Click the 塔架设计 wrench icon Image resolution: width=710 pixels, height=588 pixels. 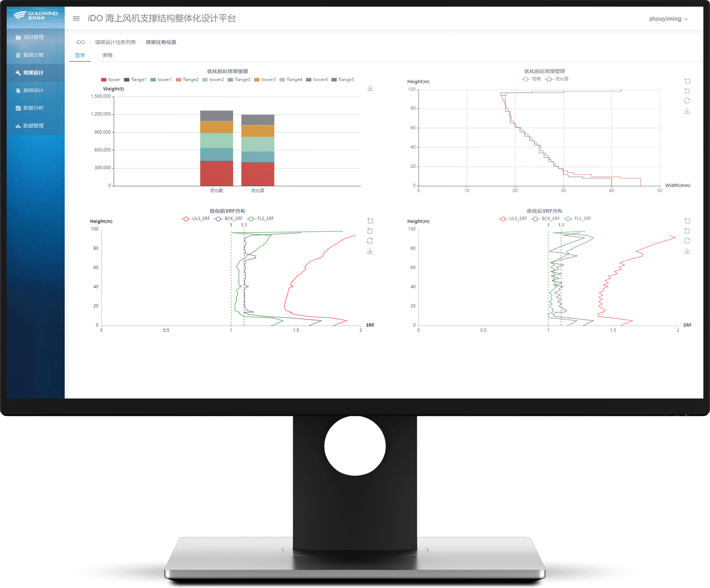tap(18, 73)
